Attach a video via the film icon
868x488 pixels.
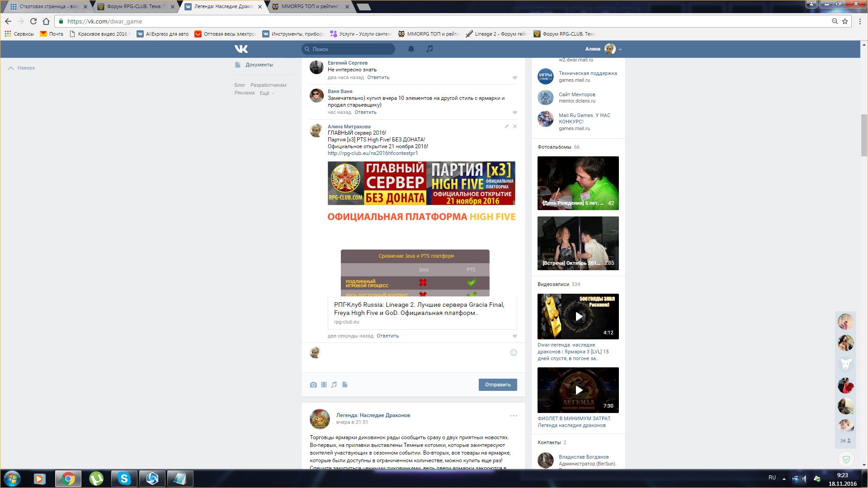[x=324, y=385]
